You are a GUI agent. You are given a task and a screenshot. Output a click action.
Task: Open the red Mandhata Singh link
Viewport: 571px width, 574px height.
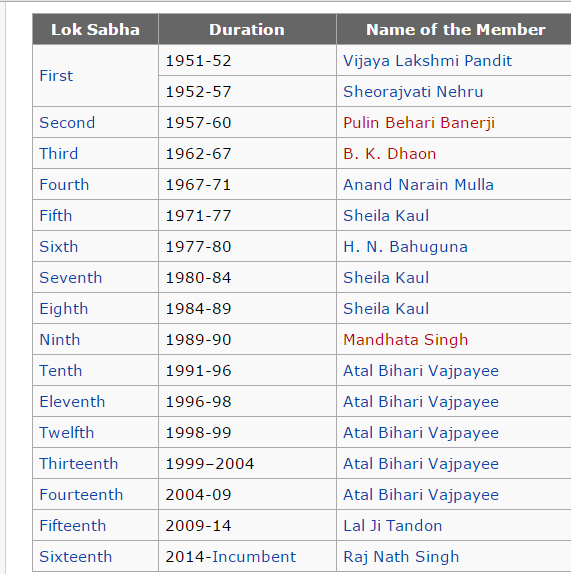pos(406,340)
